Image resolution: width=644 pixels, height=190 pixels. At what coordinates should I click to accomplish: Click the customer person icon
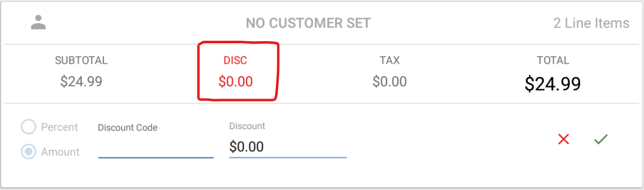point(38,22)
